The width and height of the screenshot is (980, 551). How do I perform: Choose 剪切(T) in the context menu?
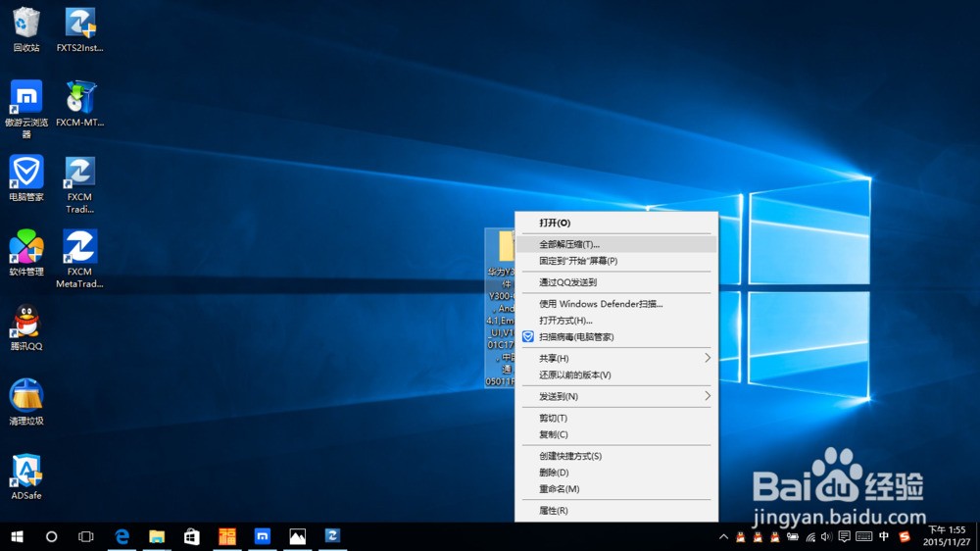(616, 418)
